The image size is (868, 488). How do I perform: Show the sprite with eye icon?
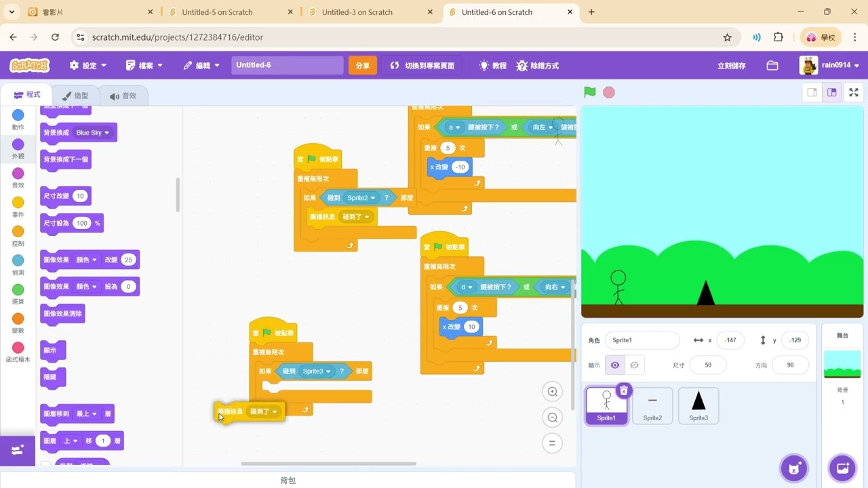(x=615, y=365)
